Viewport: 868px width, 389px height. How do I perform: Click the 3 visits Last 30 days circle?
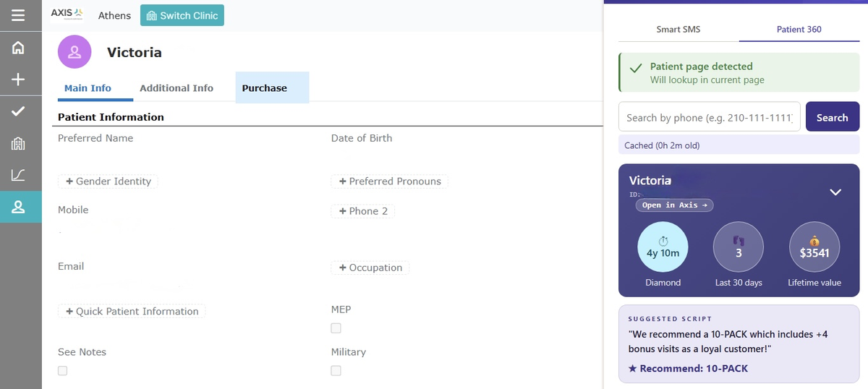739,248
